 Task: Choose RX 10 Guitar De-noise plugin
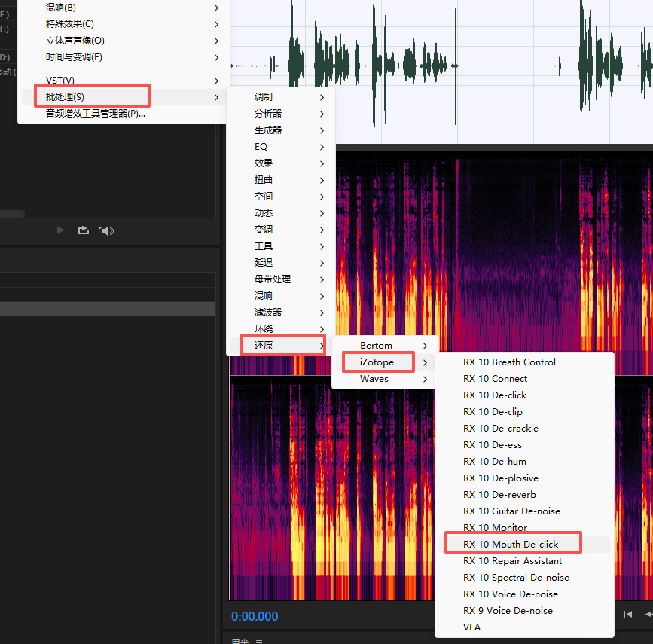click(x=524, y=511)
